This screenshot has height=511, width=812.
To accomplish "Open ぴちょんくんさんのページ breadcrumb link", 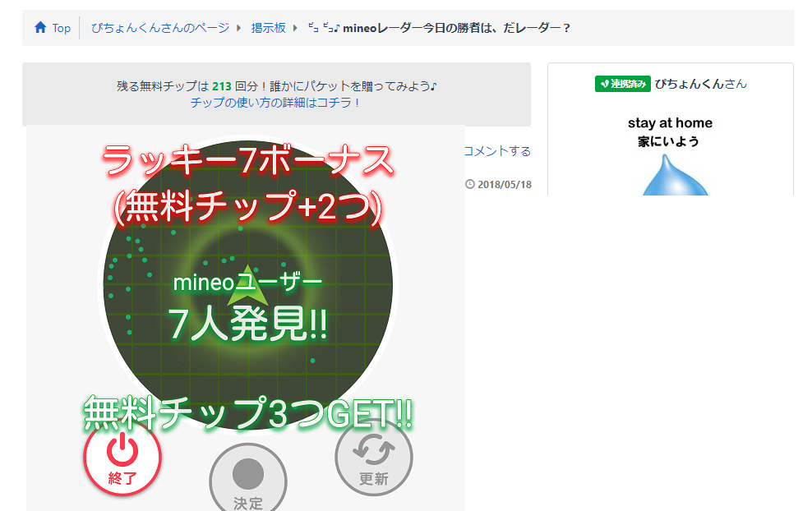I will pos(160,28).
